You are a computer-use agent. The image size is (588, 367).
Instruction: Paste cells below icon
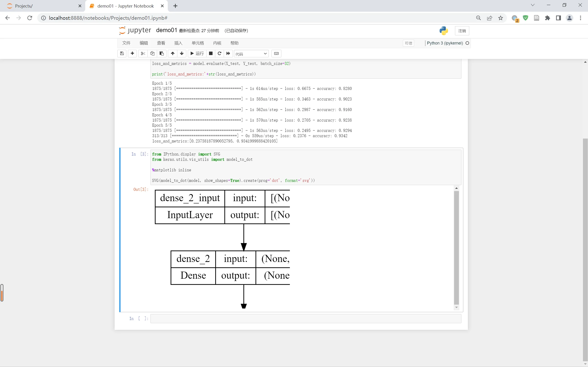pos(161,53)
